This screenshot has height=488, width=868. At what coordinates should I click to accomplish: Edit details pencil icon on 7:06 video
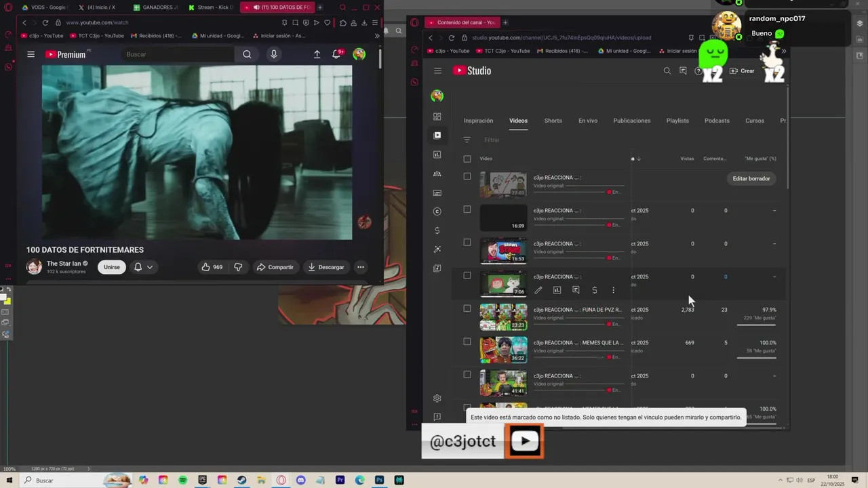pos(538,290)
